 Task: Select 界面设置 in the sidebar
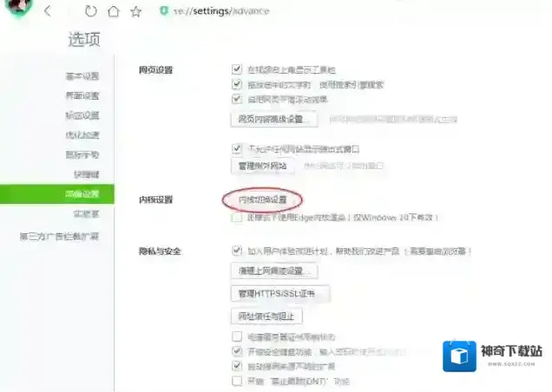pos(82,95)
